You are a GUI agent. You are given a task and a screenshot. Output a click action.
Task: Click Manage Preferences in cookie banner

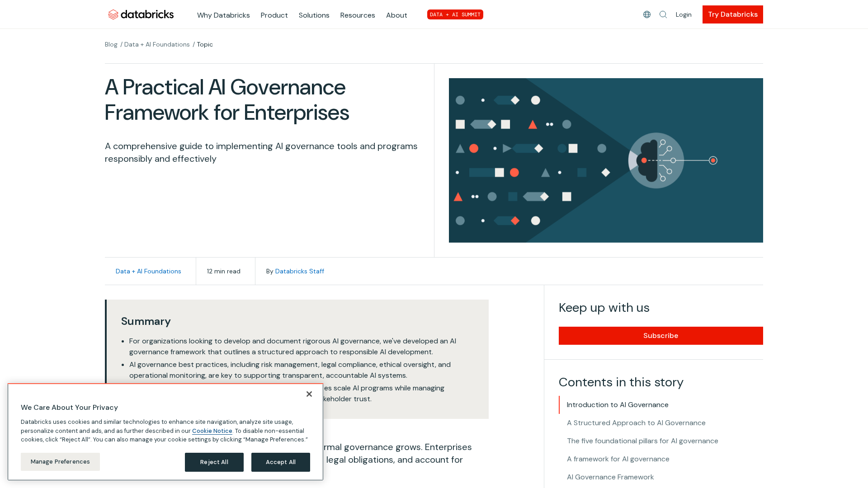60,462
